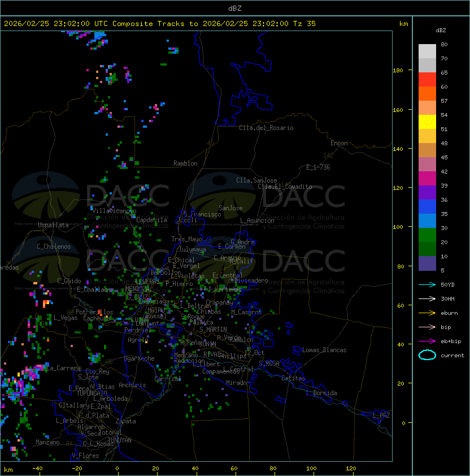470x476 pixels.
Task: Click the Lomas_Blancas map label
Action: [x=324, y=350]
